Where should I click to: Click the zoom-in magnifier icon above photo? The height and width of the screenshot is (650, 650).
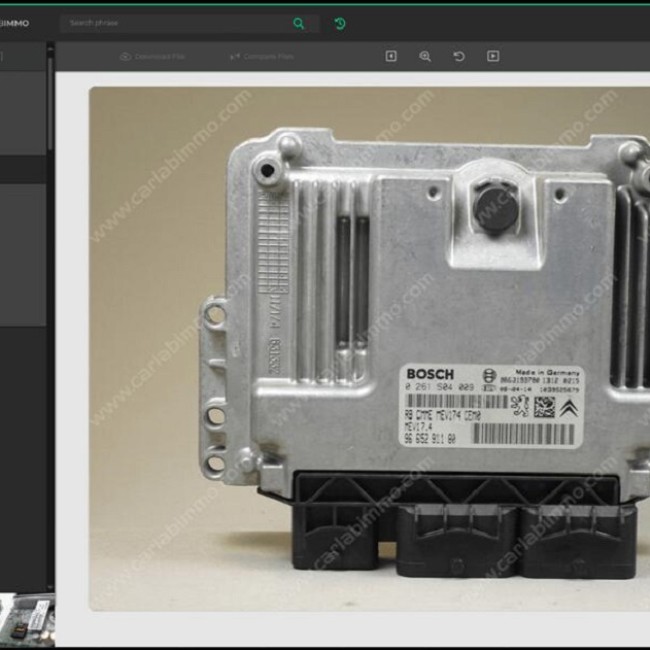[x=425, y=56]
